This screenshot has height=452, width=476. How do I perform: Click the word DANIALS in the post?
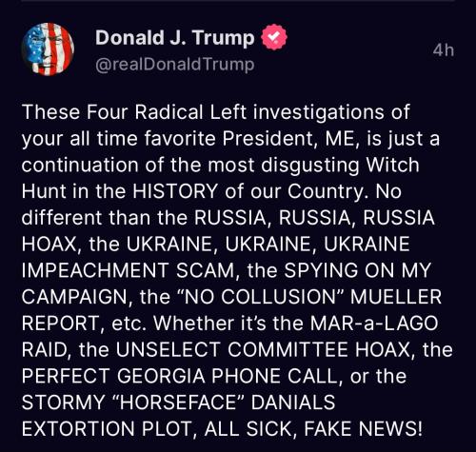[293, 403]
